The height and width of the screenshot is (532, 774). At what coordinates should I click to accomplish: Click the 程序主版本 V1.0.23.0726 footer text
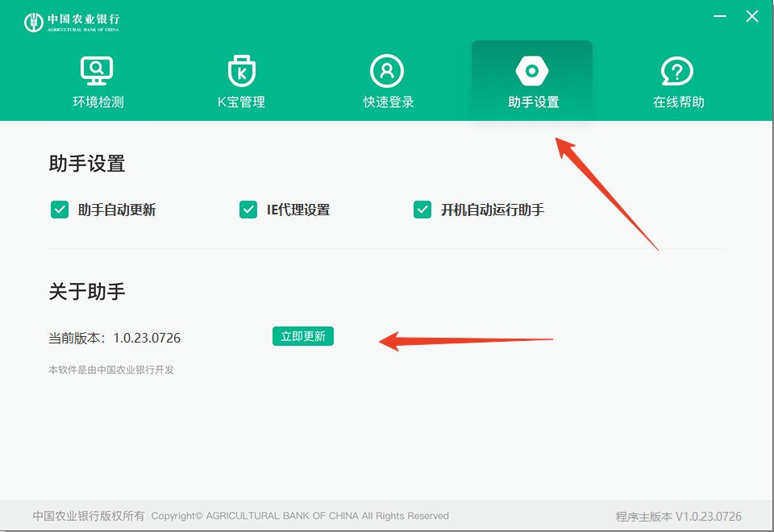point(678,517)
